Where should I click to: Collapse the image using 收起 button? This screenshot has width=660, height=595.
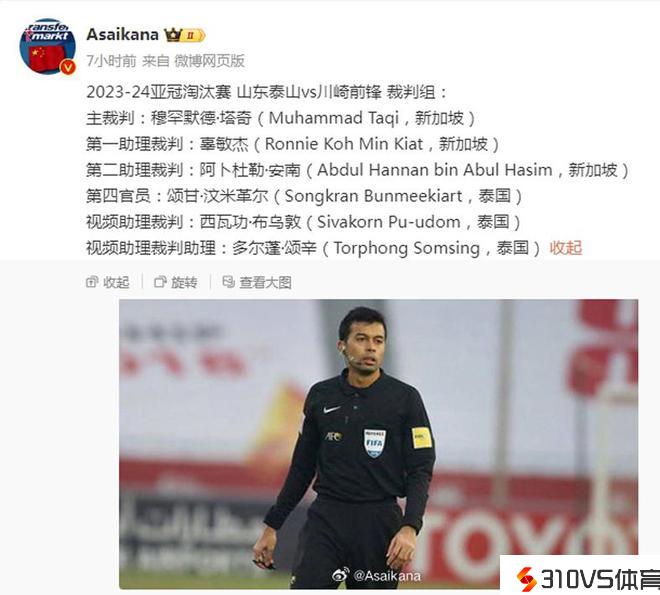pos(107,282)
